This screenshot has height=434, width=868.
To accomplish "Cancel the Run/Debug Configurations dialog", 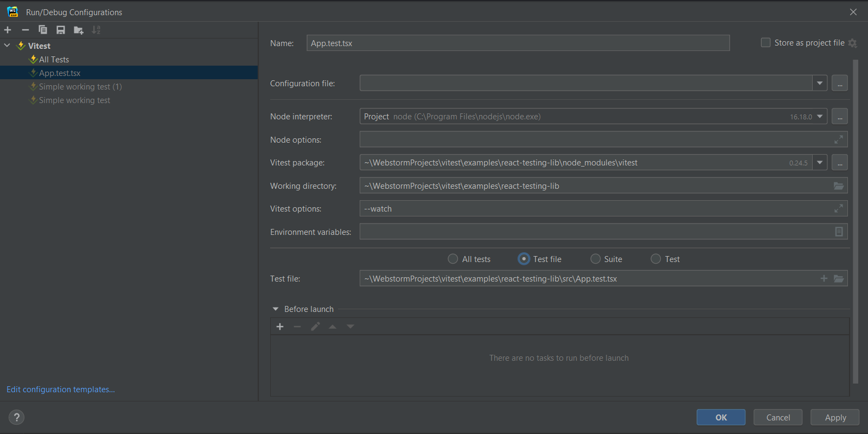I will 778,417.
